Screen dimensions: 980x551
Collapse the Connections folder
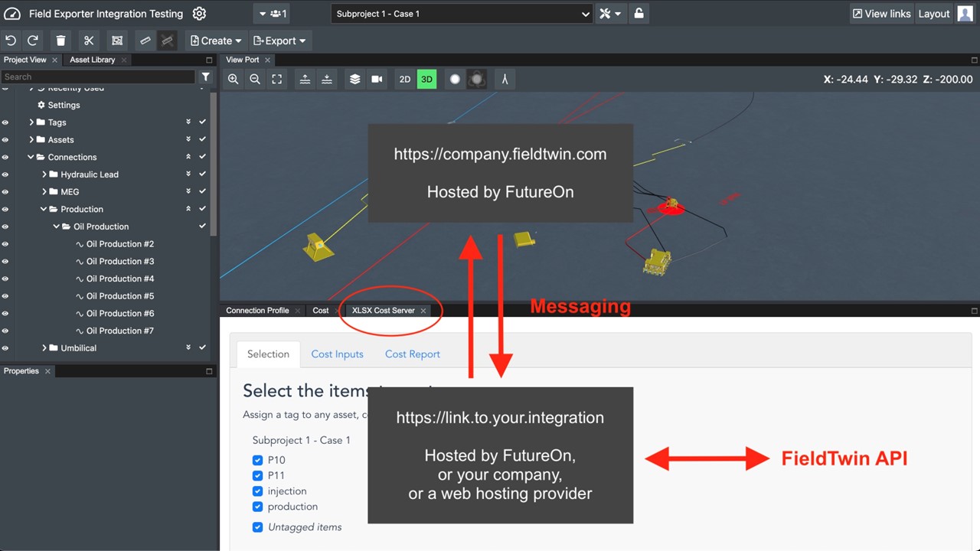31,157
